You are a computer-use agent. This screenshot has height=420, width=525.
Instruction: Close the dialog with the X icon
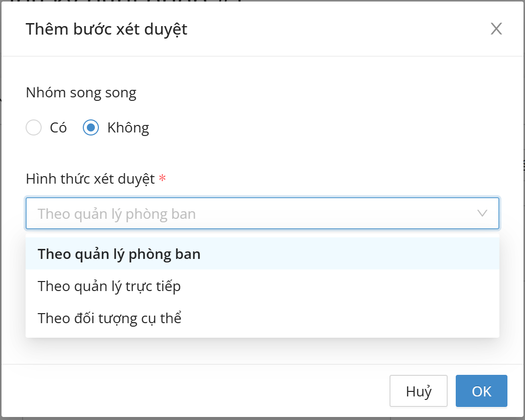tap(496, 29)
